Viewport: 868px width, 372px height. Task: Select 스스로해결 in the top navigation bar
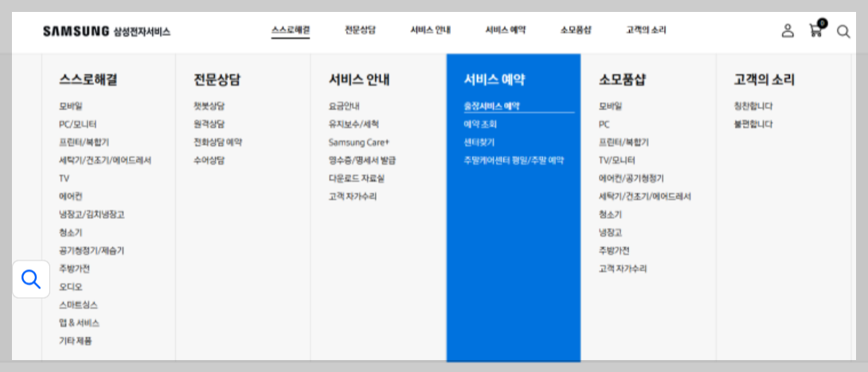[x=291, y=30]
